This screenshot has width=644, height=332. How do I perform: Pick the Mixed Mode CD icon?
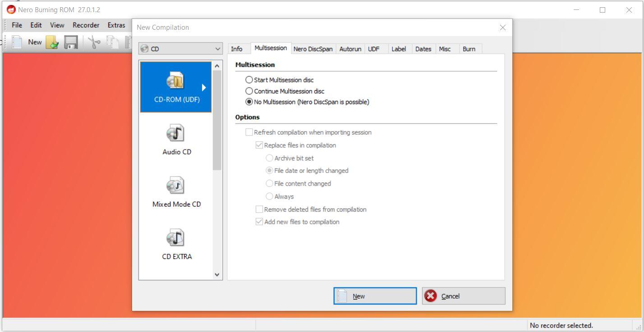pos(175,186)
